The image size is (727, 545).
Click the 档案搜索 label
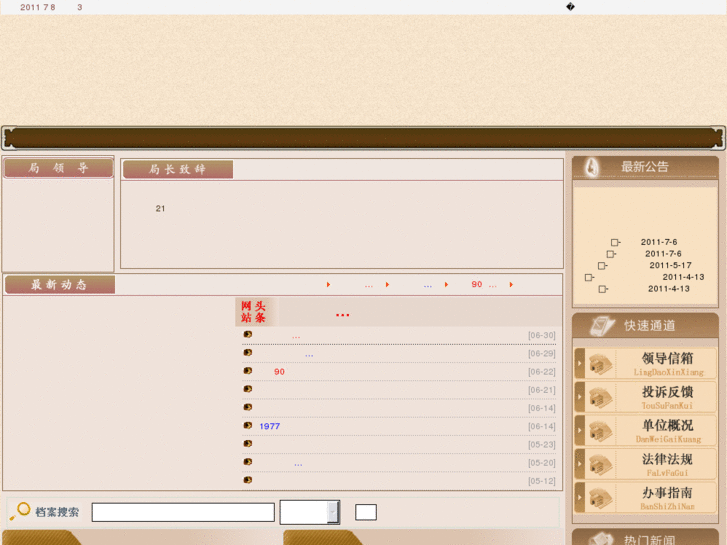click(x=57, y=512)
